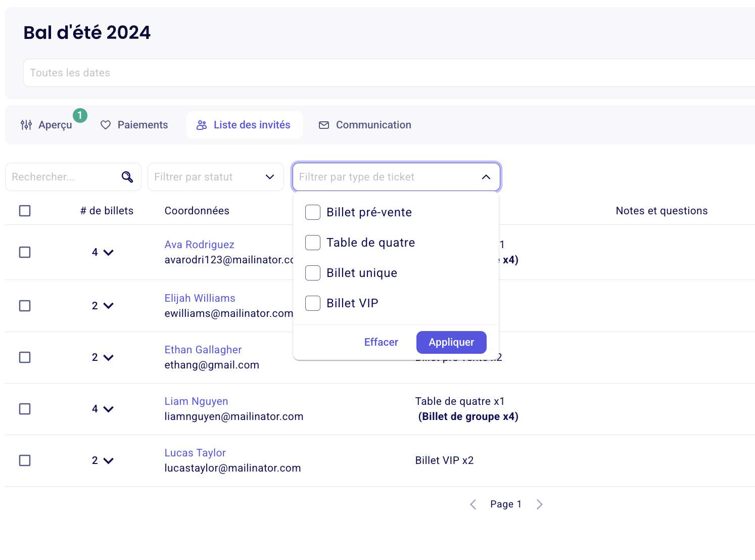
Task: Open Liam Nguyen's guest profile link
Action: (196, 401)
